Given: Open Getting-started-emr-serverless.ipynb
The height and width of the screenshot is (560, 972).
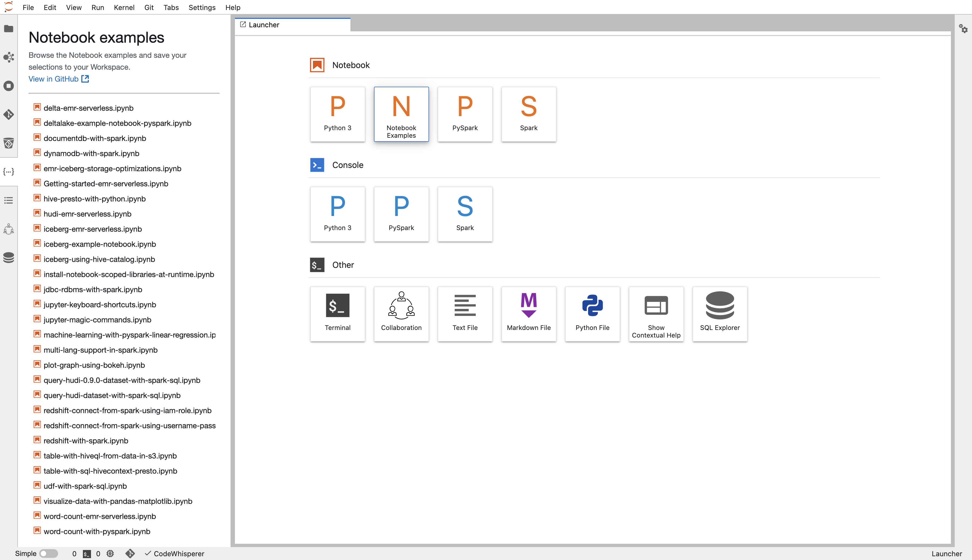Looking at the screenshot, I should [x=106, y=183].
